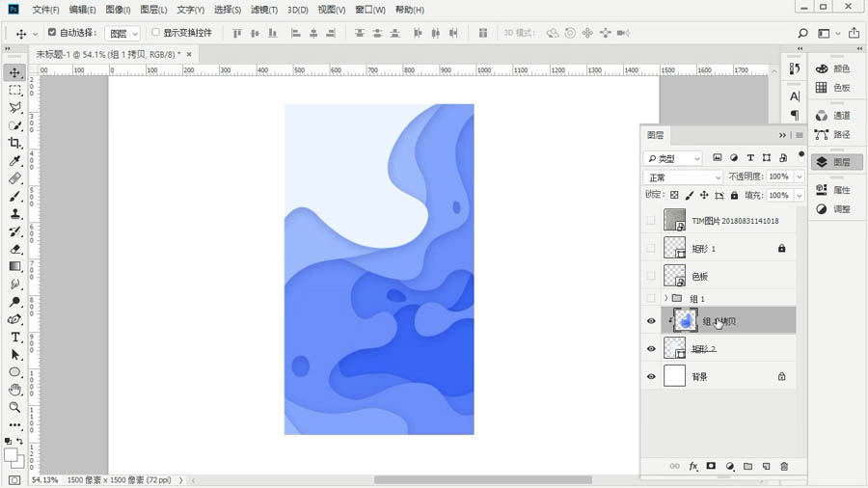This screenshot has height=488, width=868.
Task: Show the 矩形 1 layer
Action: pyautogui.click(x=651, y=249)
